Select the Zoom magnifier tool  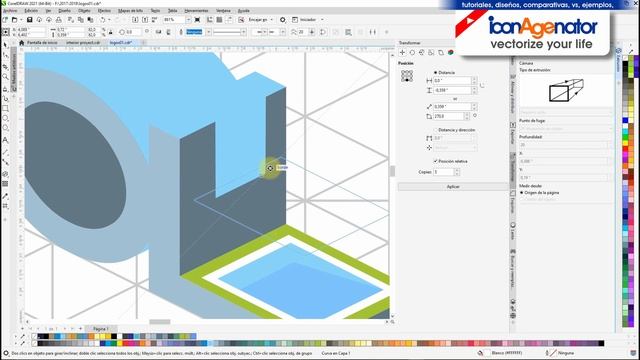(x=5, y=77)
